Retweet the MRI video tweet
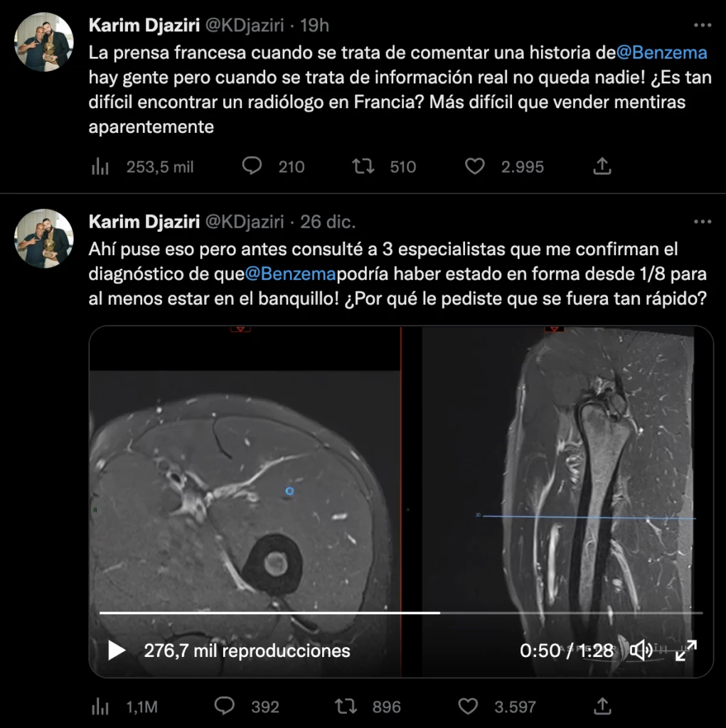 coord(346,706)
